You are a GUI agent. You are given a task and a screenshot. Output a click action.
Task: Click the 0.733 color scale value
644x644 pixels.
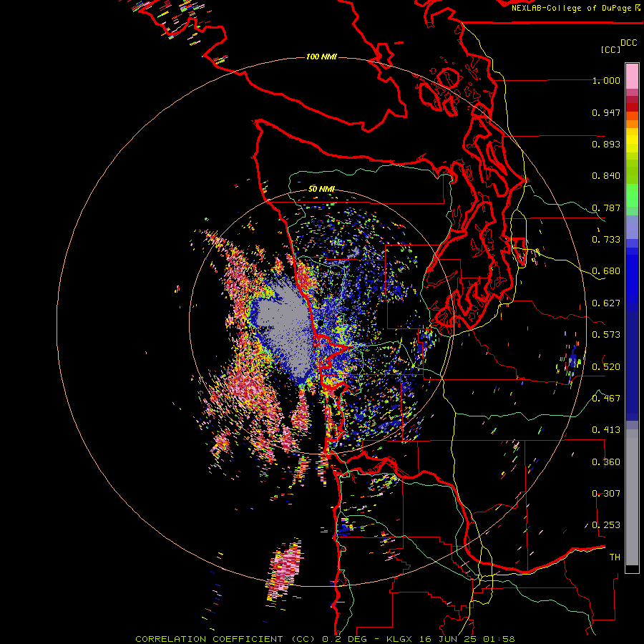point(606,240)
